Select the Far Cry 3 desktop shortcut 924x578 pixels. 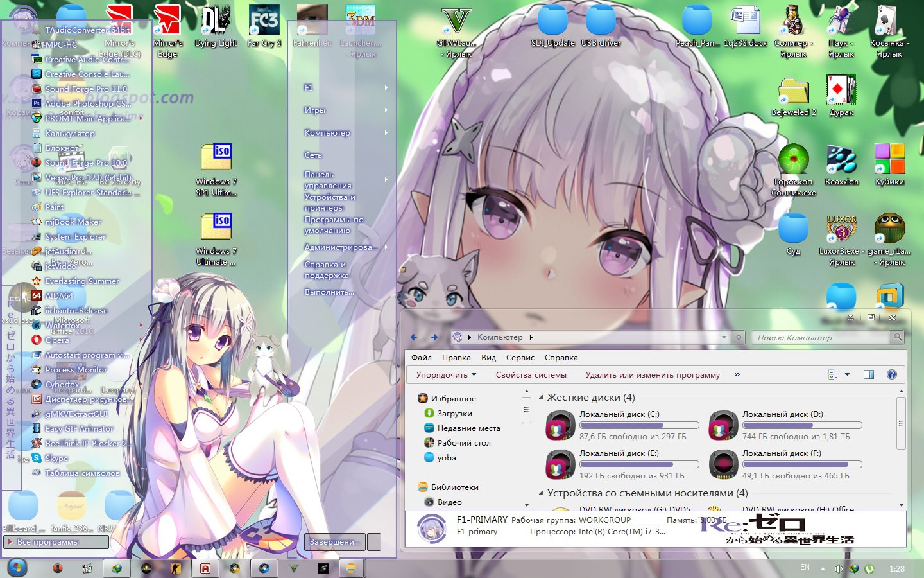[264, 27]
